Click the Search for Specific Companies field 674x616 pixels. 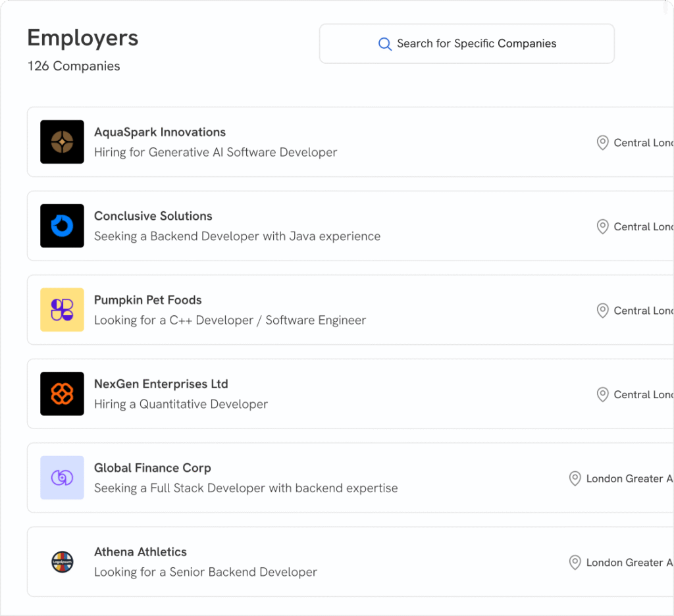pyautogui.click(x=476, y=44)
